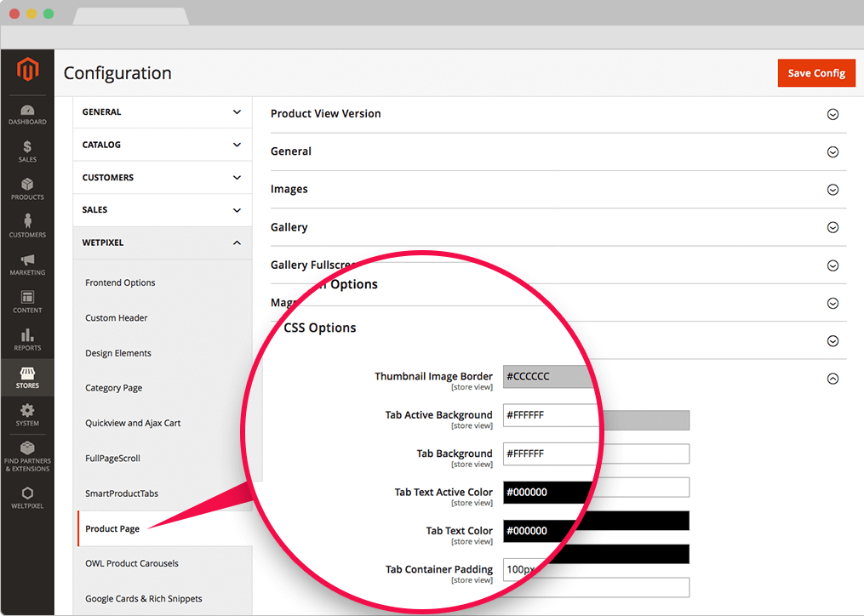Open the Dashboard sidebar icon
Screen dimensions: 864x616
coord(27,114)
